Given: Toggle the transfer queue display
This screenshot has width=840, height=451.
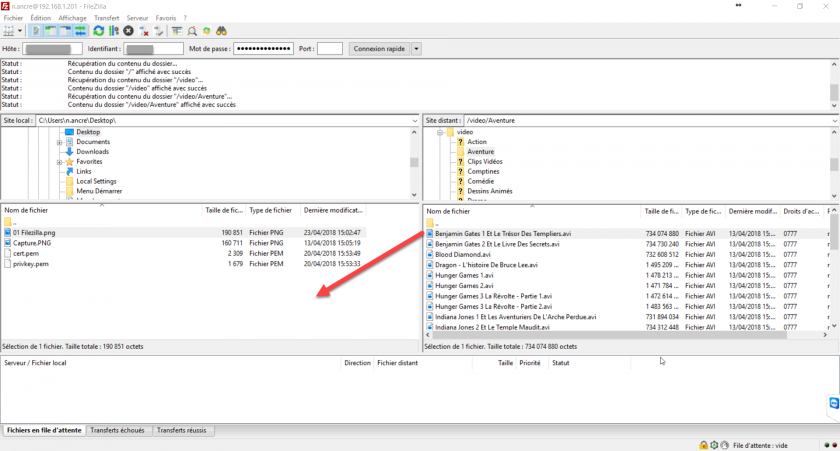Looking at the screenshot, I should (x=80, y=31).
